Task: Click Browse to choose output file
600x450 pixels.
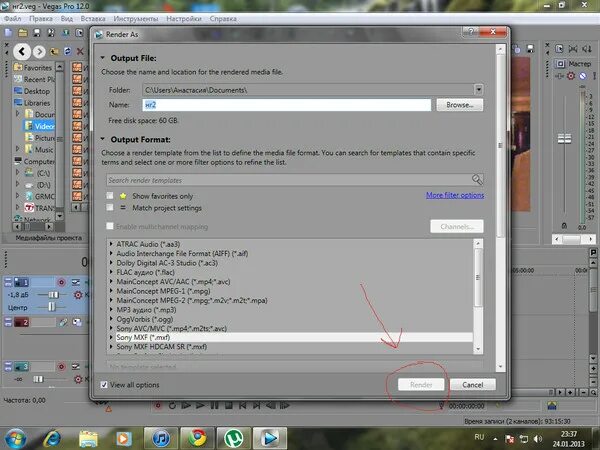Action: click(x=460, y=105)
